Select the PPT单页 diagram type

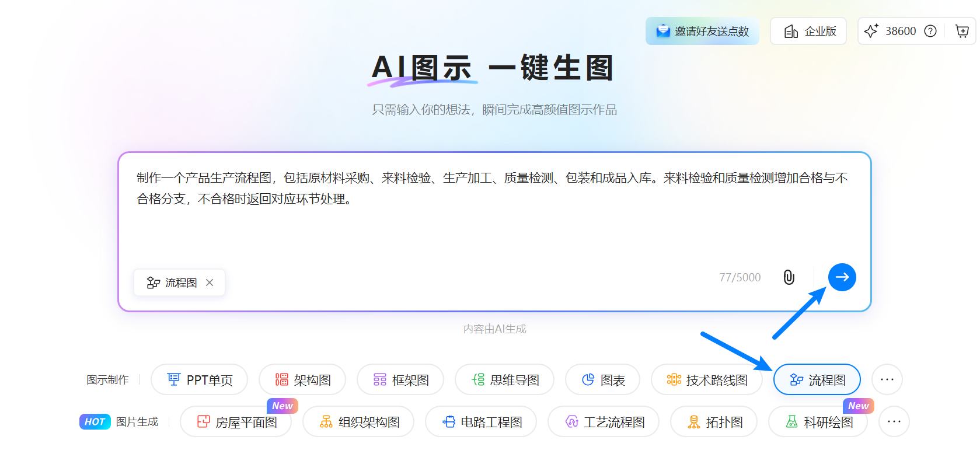click(199, 380)
